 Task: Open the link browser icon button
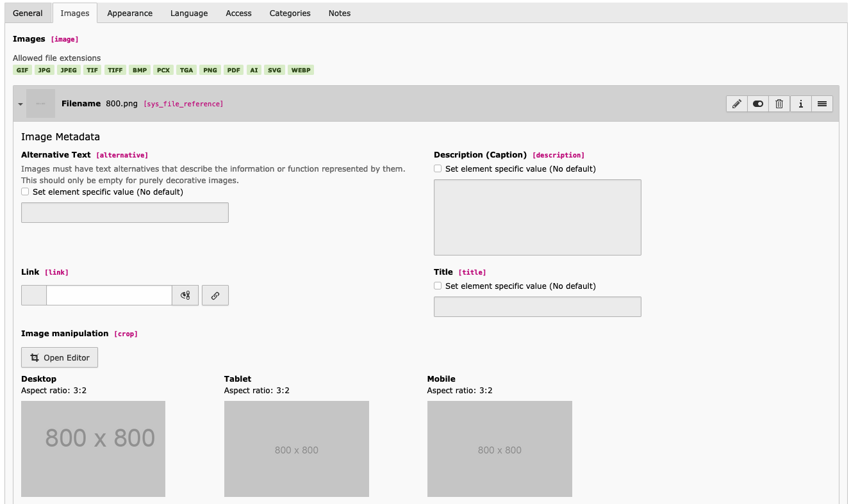click(x=185, y=295)
